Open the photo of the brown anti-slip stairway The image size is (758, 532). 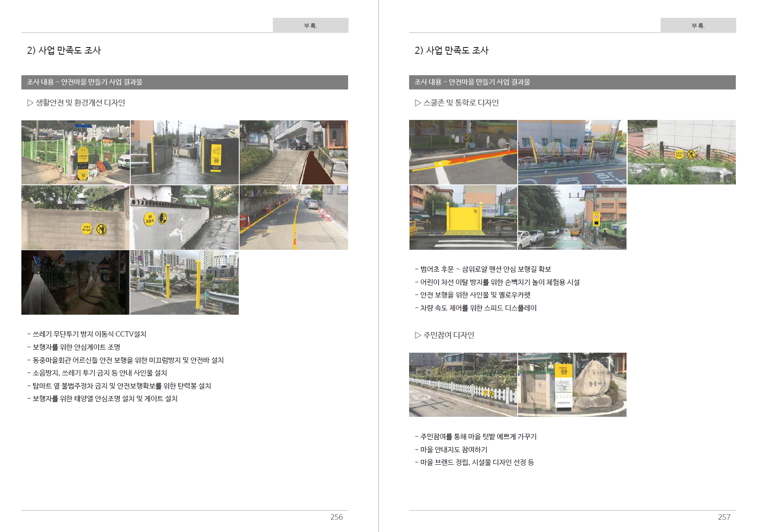point(293,152)
